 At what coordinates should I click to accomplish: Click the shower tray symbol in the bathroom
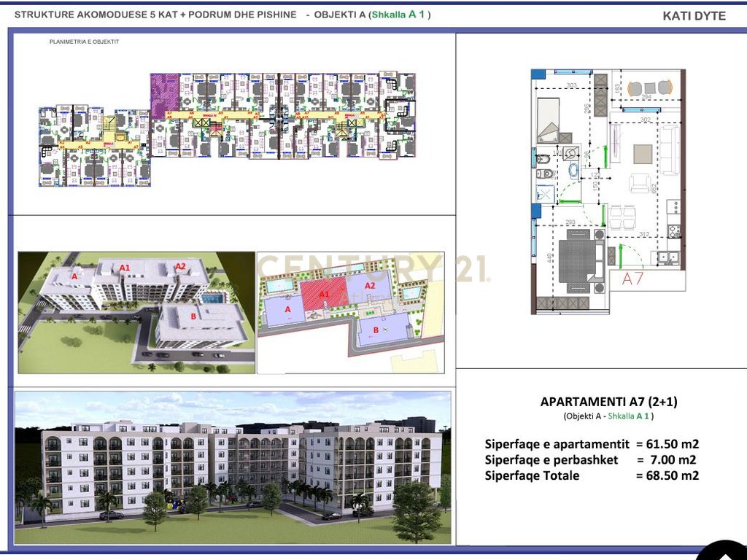544,194
